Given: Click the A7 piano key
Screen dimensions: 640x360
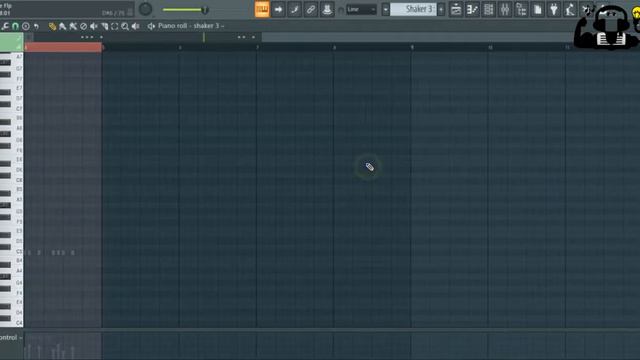Looking at the screenshot, I should [x=11, y=57].
